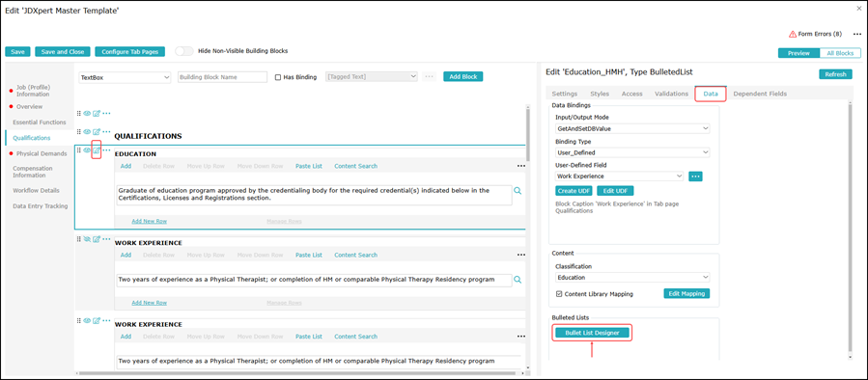Toggle visibility eye of the Education block

tap(87, 150)
